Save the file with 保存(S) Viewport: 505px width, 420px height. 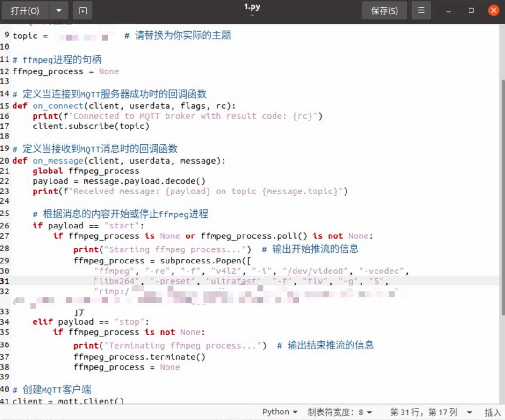(x=384, y=10)
